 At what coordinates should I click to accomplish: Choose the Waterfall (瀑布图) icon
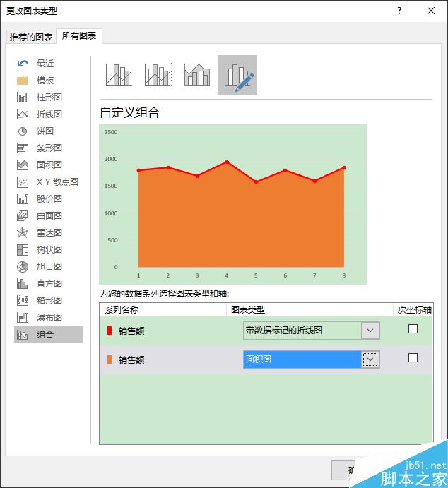(23, 318)
